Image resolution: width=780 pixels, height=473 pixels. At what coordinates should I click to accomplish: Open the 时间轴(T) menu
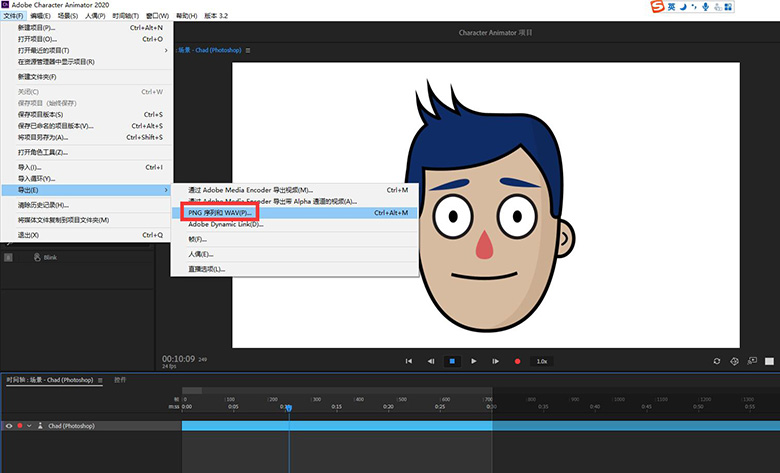(x=125, y=16)
